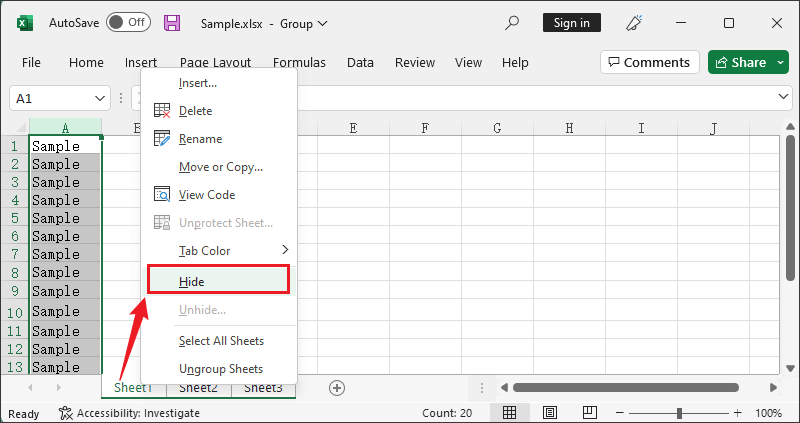
Task: Click the Sample cell in row 12
Action: [x=65, y=349]
